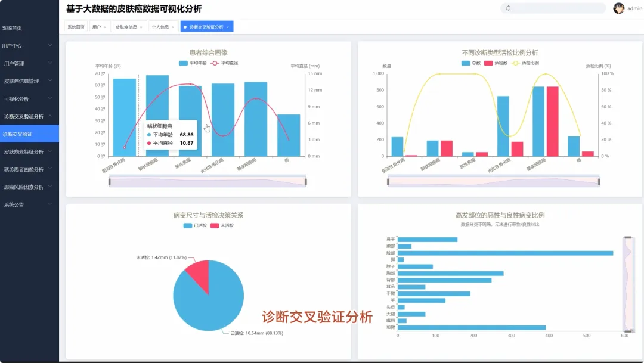The width and height of the screenshot is (644, 363).
Task: Click the 已活检: 10.54mm (88.13%) pie label
Action: pos(256,333)
